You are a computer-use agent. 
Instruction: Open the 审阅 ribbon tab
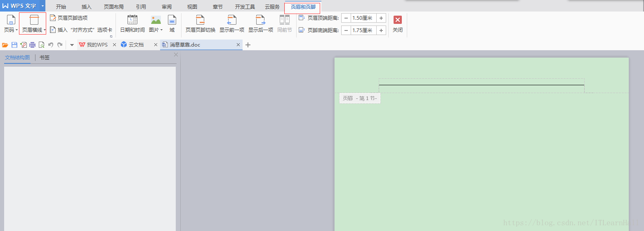167,7
